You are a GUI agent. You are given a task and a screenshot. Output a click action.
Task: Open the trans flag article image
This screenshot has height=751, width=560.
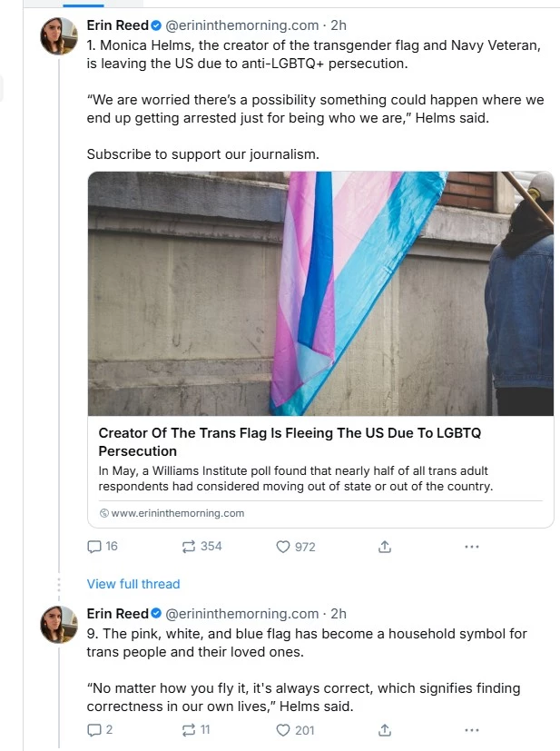coord(320,293)
